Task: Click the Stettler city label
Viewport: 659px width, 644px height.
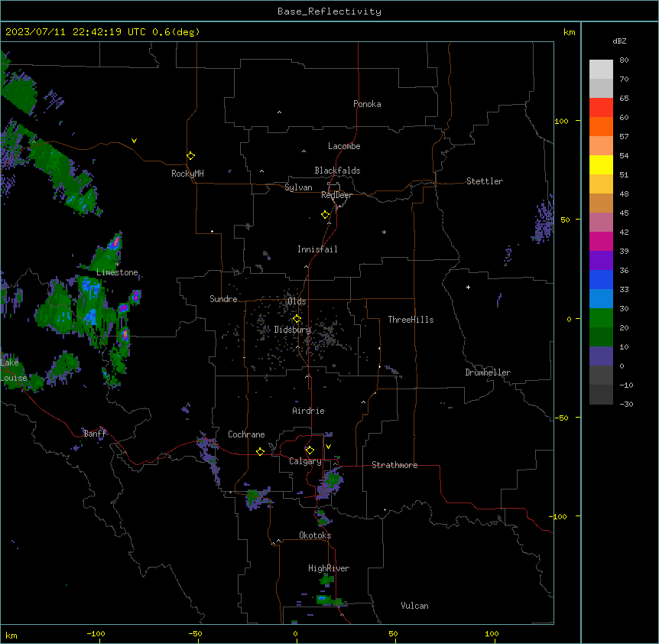Action: click(484, 181)
